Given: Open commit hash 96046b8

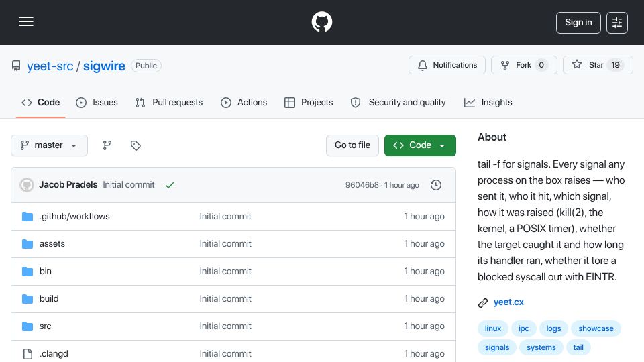Looking at the screenshot, I should click(x=362, y=185).
